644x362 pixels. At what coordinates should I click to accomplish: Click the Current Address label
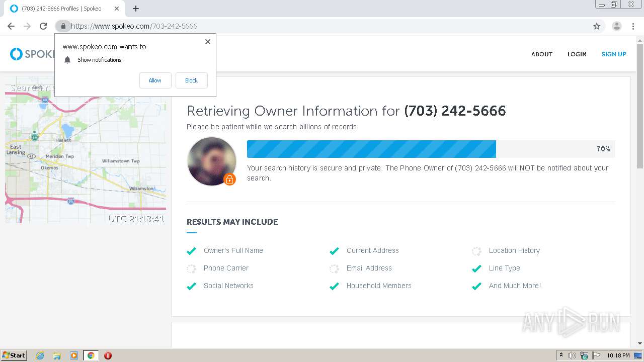pos(372,250)
